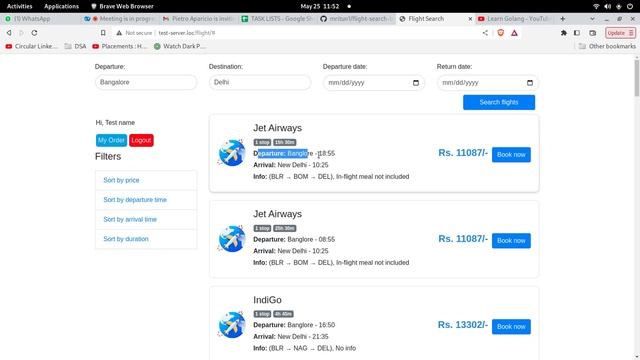Open the calendar picker for Departure date

tap(416, 83)
